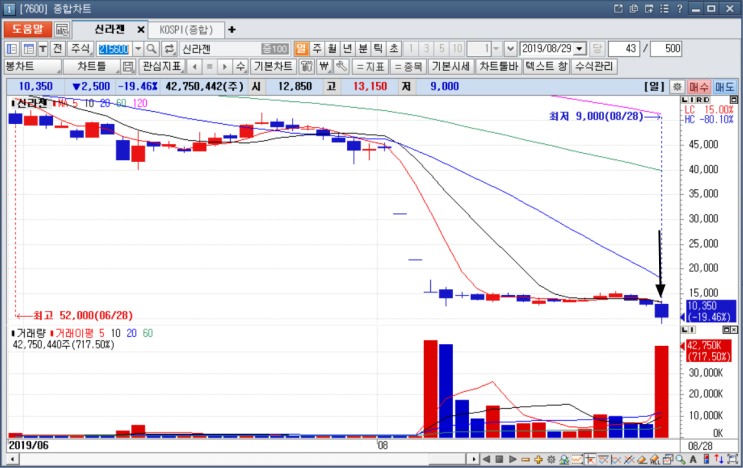
Task: Click the red-blue up-down arrows icon
Action: point(719,459)
